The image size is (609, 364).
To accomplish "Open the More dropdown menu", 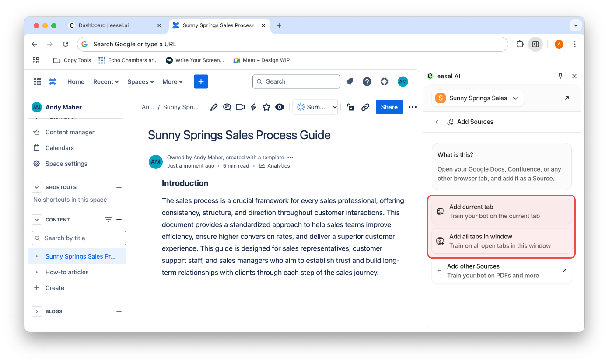I will tap(172, 81).
